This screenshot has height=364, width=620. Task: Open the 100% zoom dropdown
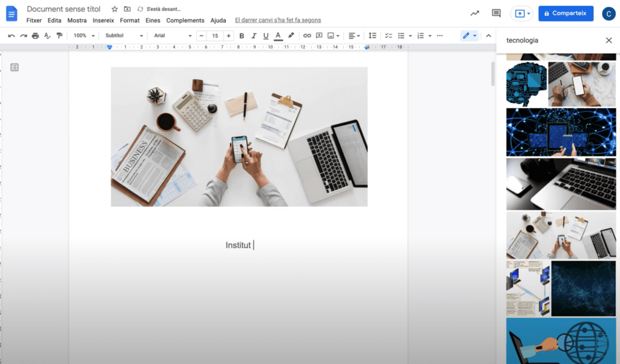tap(84, 36)
